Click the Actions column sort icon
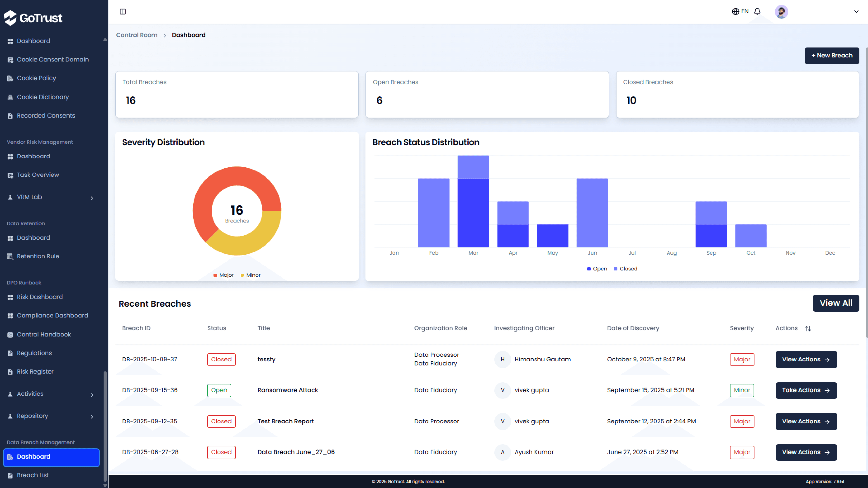Viewport: 868px width, 488px height. pos(808,328)
